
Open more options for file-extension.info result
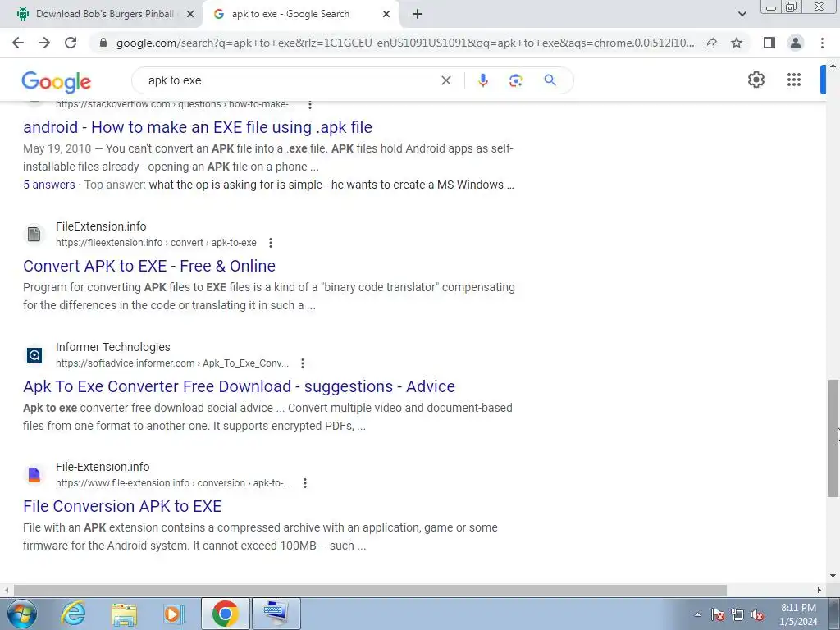[305, 484]
